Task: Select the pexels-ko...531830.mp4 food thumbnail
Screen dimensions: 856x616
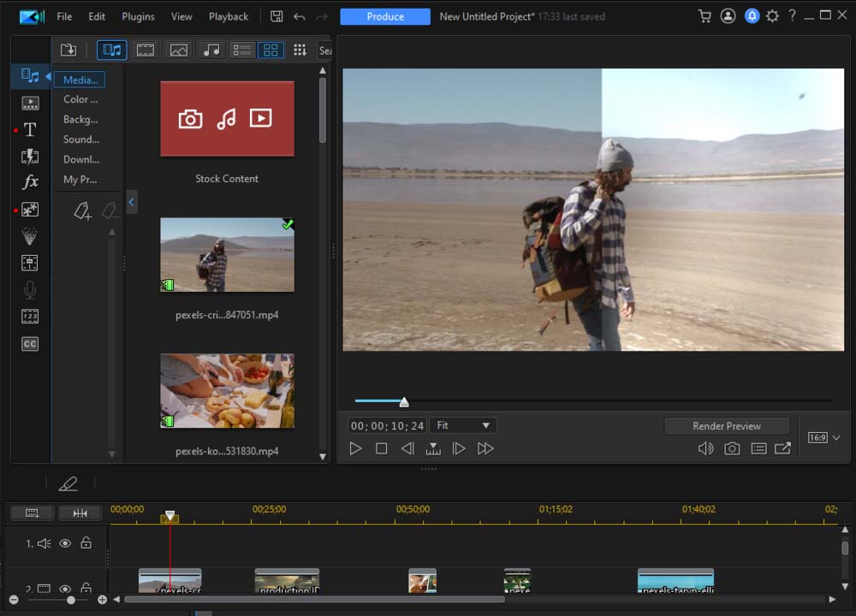Action: click(227, 391)
